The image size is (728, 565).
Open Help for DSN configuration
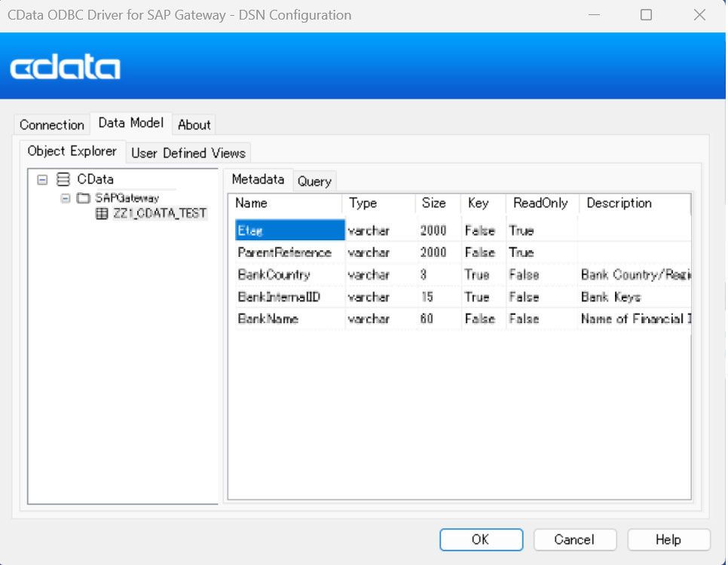pyautogui.click(x=668, y=539)
